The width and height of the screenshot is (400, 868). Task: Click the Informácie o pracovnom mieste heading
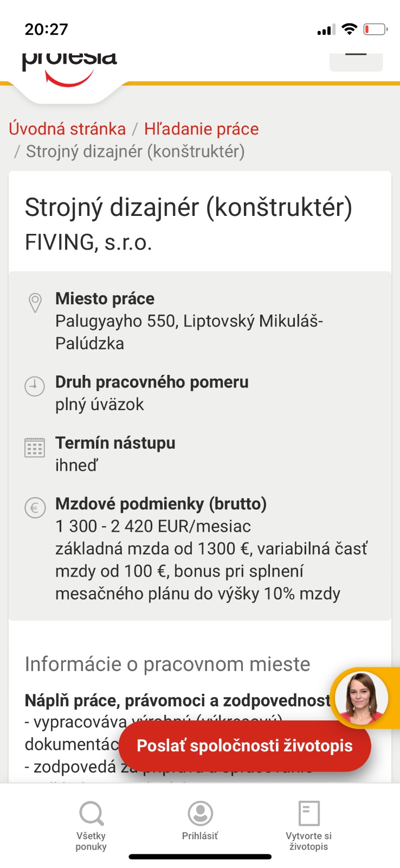coord(167,664)
